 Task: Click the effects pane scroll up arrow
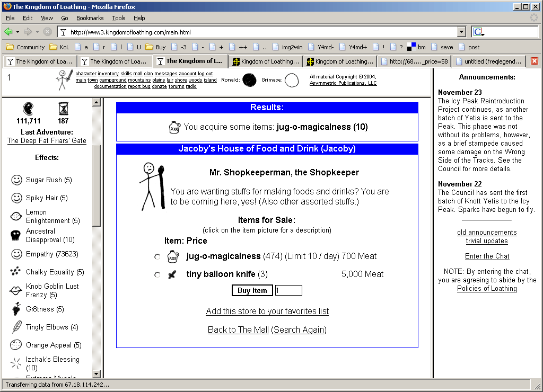click(x=97, y=102)
